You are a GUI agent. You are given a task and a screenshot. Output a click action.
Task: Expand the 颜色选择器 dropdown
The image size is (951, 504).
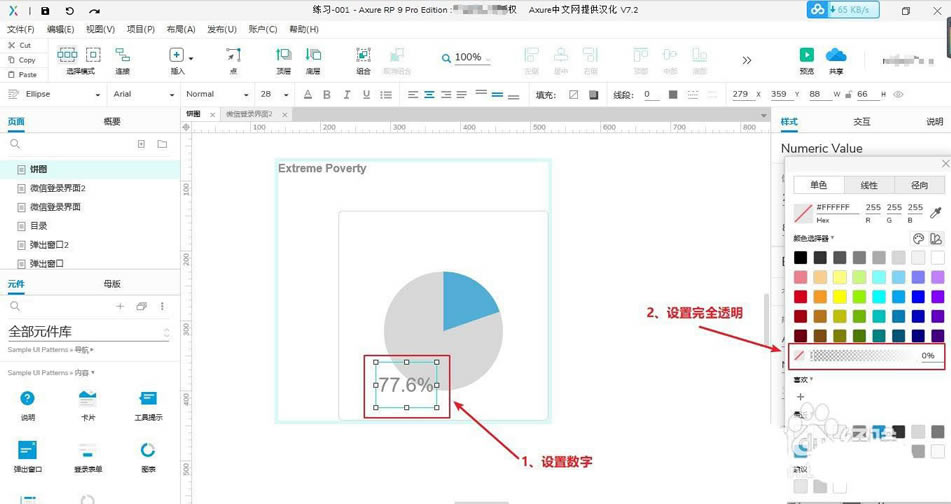tap(814, 238)
